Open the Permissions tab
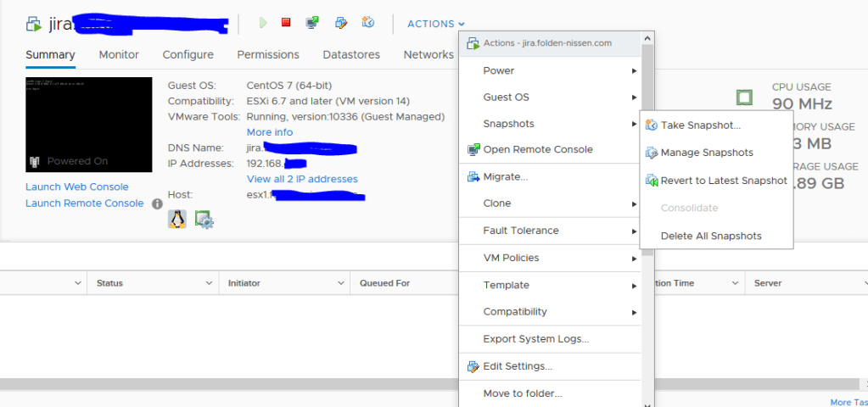This screenshot has width=868, height=407. (268, 54)
